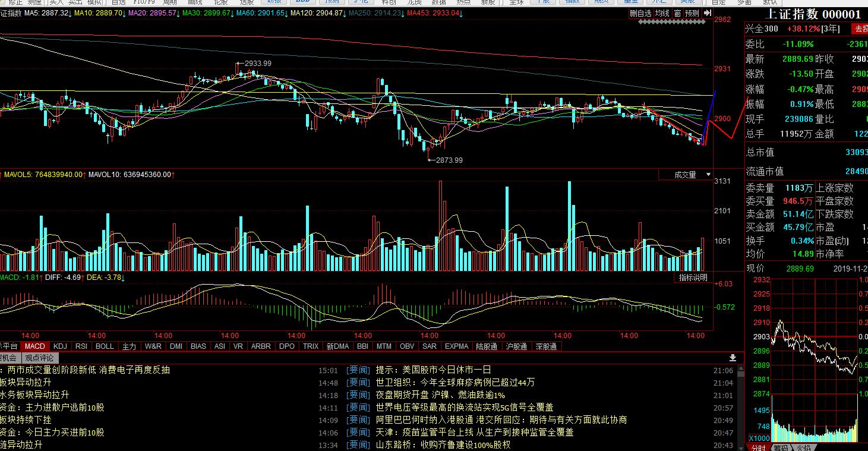The height and width of the screenshot is (451, 868).
Task: Toggle the 均线 moving-average lines
Action: point(662,13)
